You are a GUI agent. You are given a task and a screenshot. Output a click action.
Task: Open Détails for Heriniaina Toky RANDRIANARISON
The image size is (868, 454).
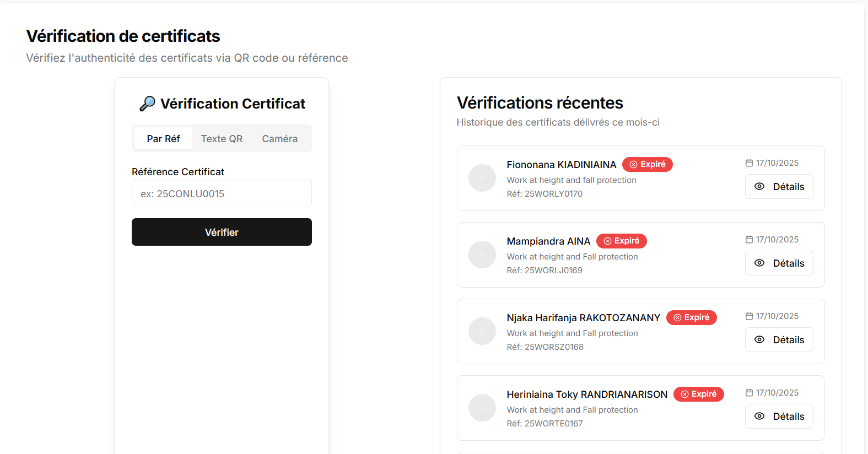coord(779,416)
